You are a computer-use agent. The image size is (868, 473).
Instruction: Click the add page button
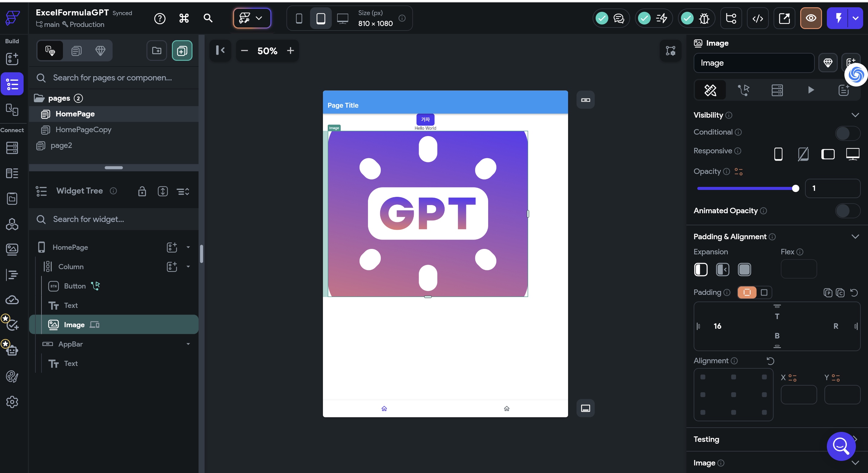[182, 51]
